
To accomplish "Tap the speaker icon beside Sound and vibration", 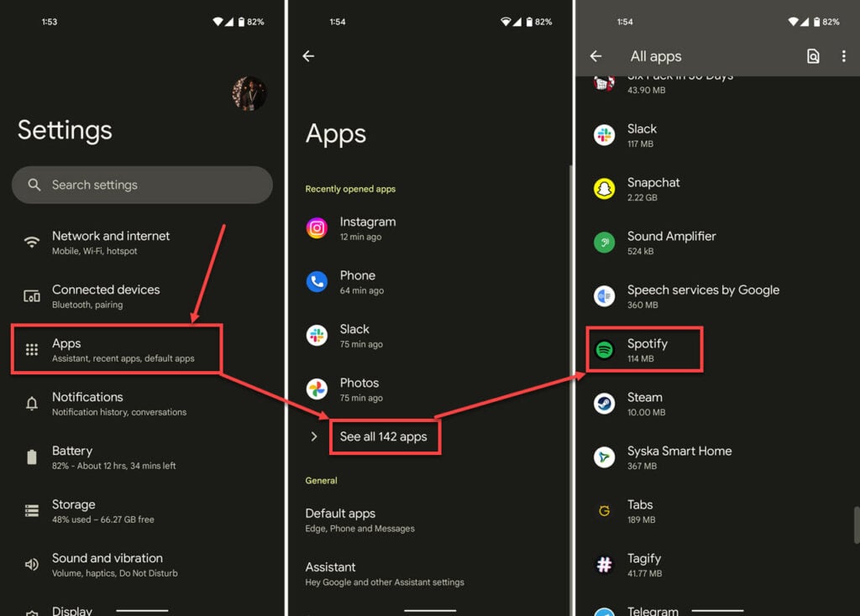I will (x=32, y=565).
